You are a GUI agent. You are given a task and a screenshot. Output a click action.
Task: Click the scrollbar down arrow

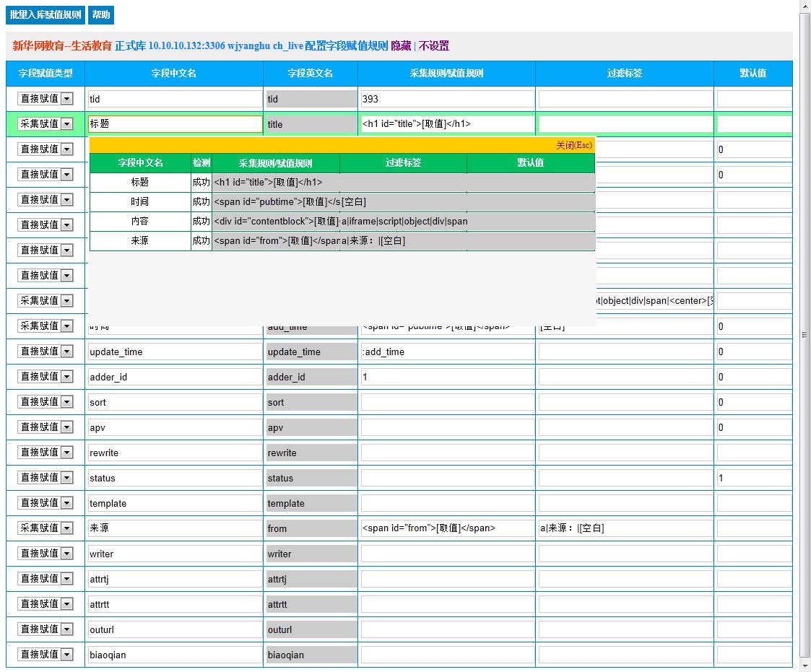805,663
